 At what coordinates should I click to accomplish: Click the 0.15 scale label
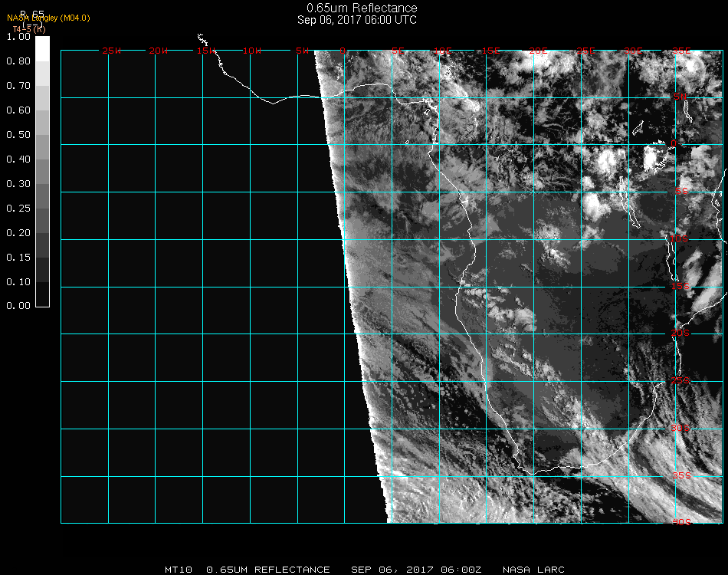click(18, 258)
